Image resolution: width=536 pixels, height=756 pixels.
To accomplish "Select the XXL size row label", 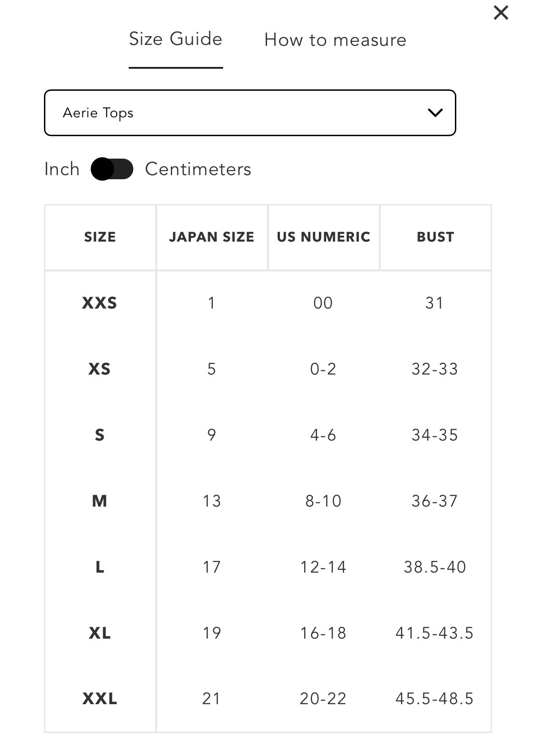I will tap(100, 699).
